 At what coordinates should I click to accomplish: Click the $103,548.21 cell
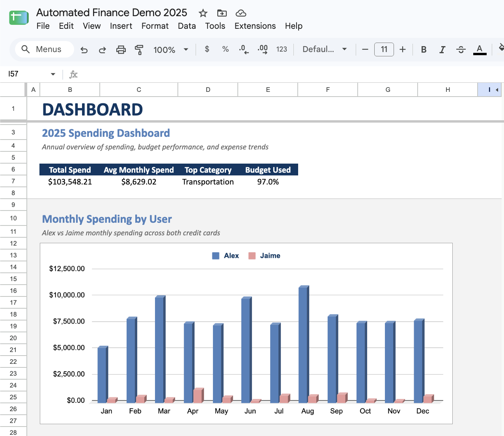coord(70,182)
